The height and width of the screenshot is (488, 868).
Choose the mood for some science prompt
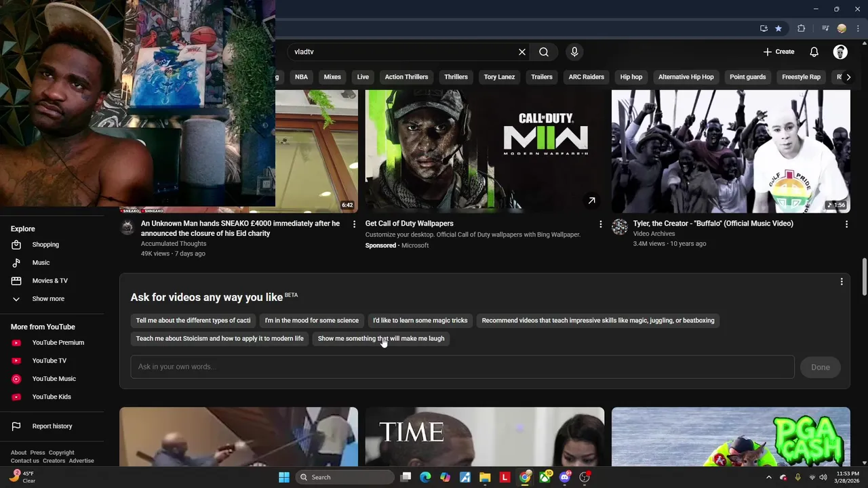311,320
